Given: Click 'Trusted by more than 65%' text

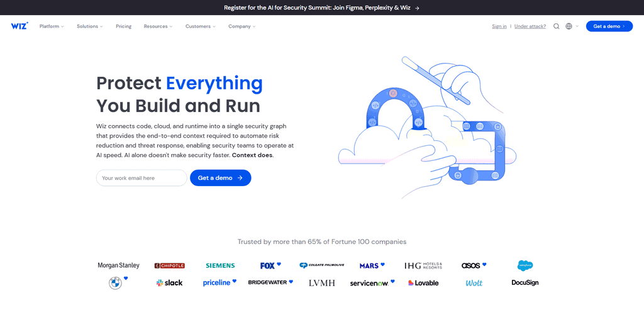Looking at the screenshot, I should pyautogui.click(x=321, y=241).
